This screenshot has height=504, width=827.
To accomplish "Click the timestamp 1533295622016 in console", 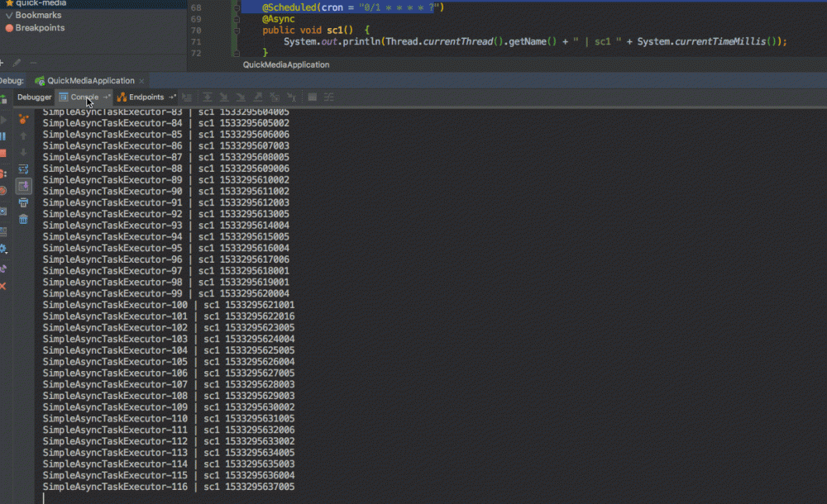I will pyautogui.click(x=260, y=316).
